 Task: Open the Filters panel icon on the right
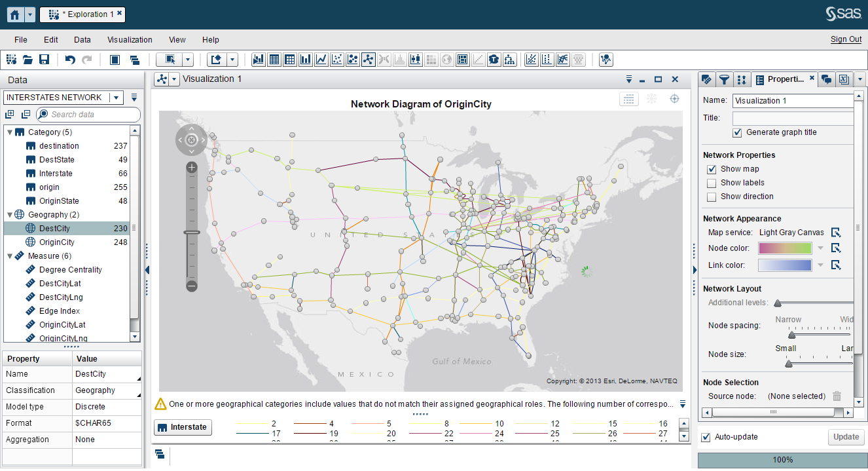click(x=724, y=79)
